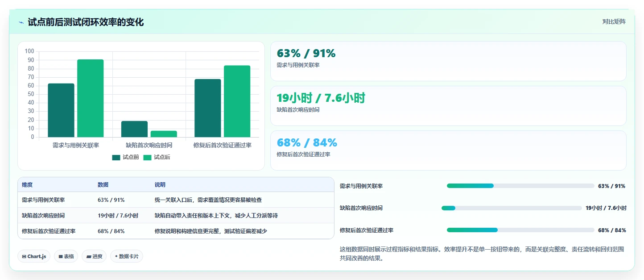Click the 表格 tag chip
Viewport: 644px width, 280px height.
tap(66, 256)
